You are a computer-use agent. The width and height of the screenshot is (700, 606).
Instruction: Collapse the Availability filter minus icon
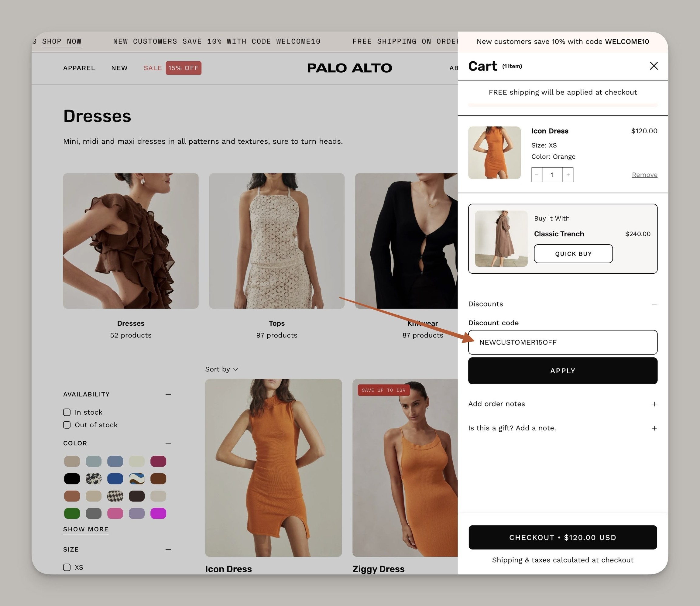pyautogui.click(x=168, y=394)
